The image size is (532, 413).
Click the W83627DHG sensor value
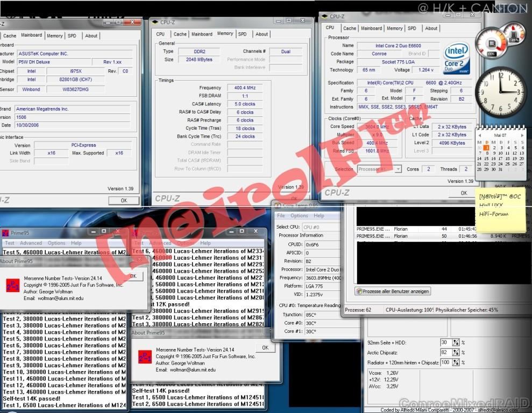click(75, 89)
